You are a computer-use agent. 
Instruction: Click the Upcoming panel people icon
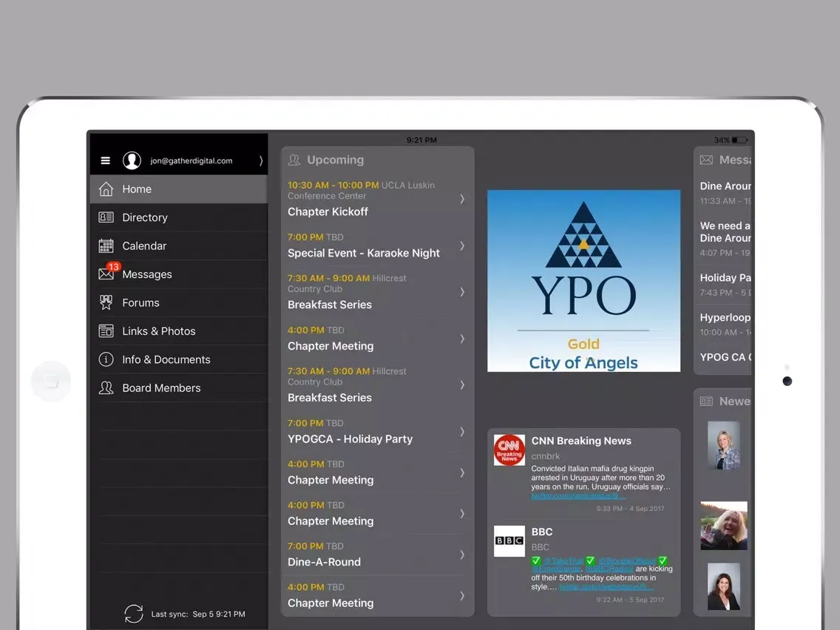coord(294,160)
